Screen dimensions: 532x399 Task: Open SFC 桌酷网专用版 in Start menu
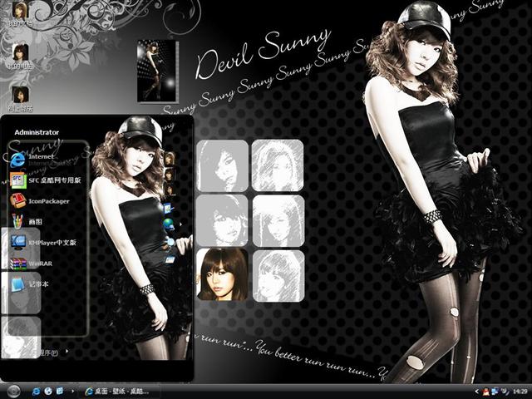46,180
